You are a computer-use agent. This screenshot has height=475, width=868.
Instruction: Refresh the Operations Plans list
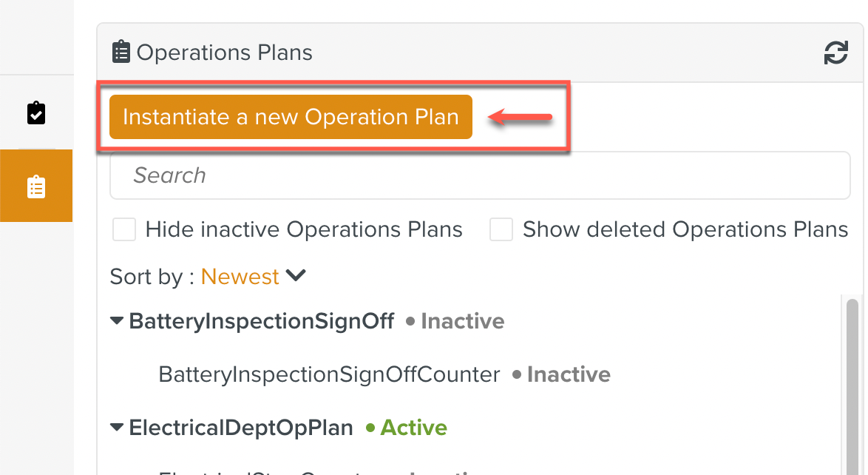pos(836,52)
